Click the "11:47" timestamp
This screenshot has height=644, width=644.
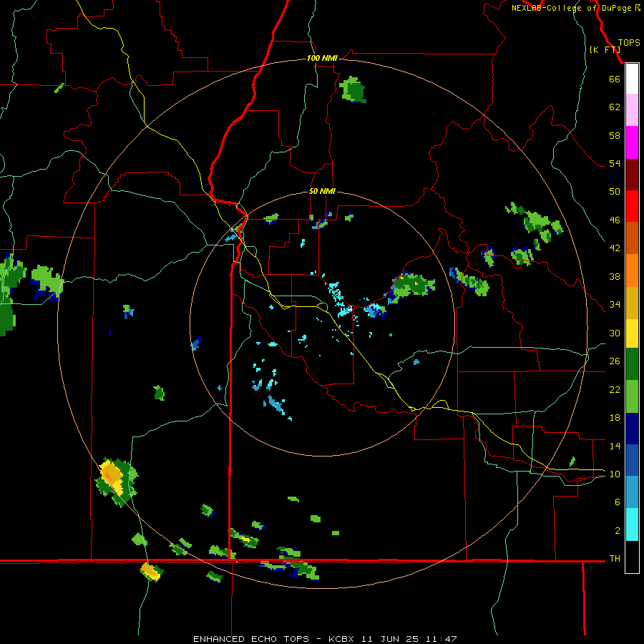pos(441,639)
